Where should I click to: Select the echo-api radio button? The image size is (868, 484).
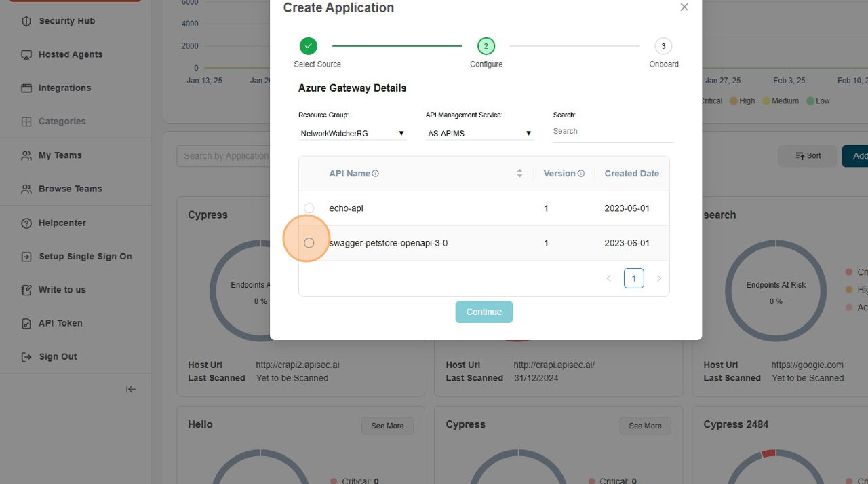tap(309, 208)
